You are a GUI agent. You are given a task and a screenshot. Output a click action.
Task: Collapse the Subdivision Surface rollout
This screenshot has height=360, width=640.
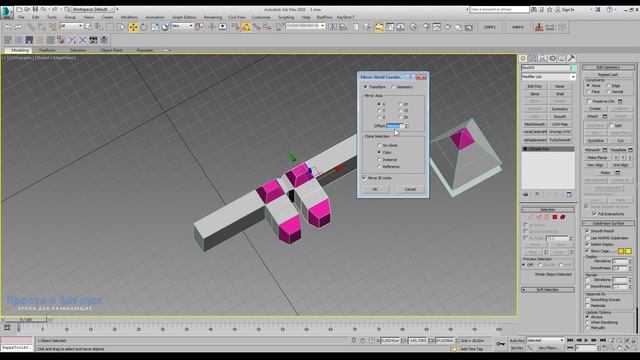click(x=609, y=223)
